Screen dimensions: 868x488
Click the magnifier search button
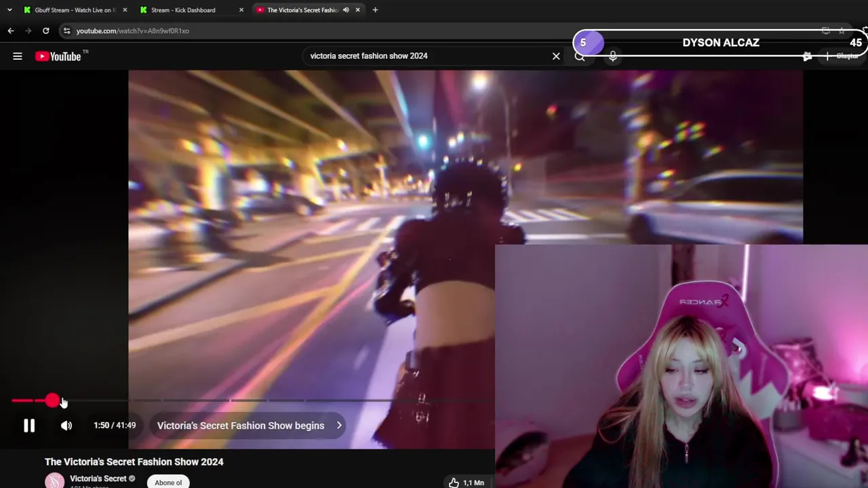click(x=580, y=56)
